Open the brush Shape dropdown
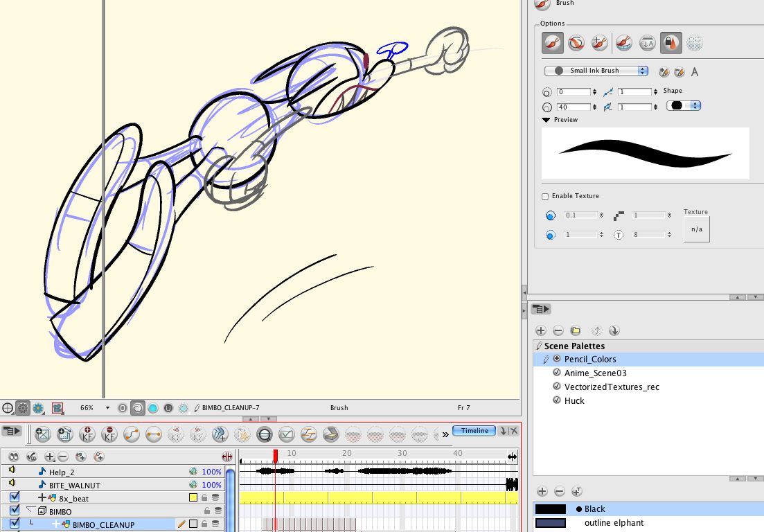 tap(683, 105)
